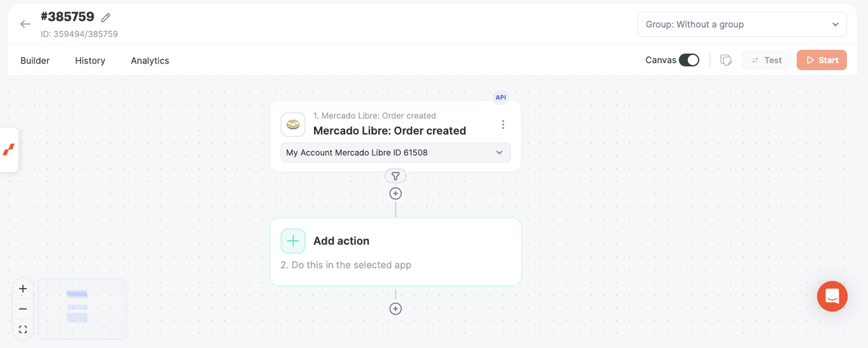Open the Analytics tab
This screenshot has width=868, height=348.
150,61
